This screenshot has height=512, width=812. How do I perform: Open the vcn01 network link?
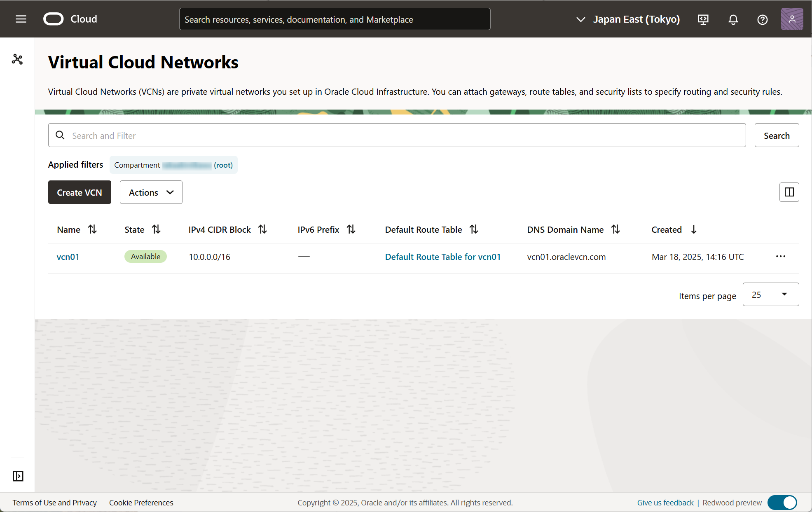pyautogui.click(x=68, y=257)
